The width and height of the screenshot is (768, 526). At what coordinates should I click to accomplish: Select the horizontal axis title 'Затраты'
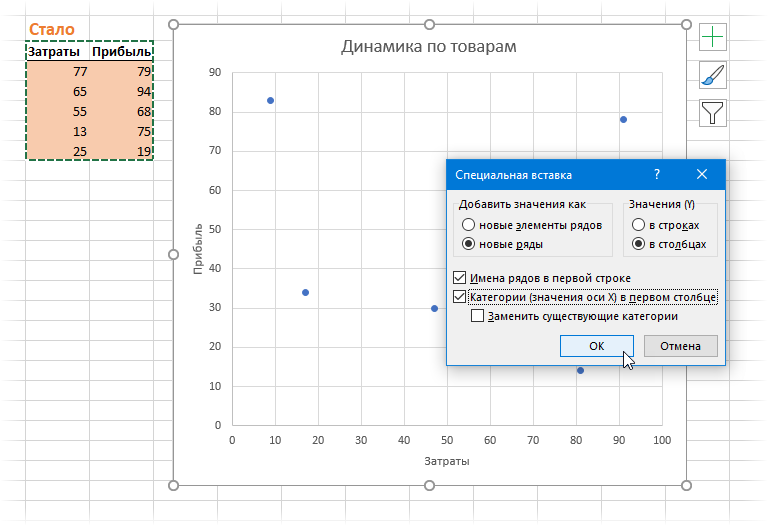tap(447, 461)
